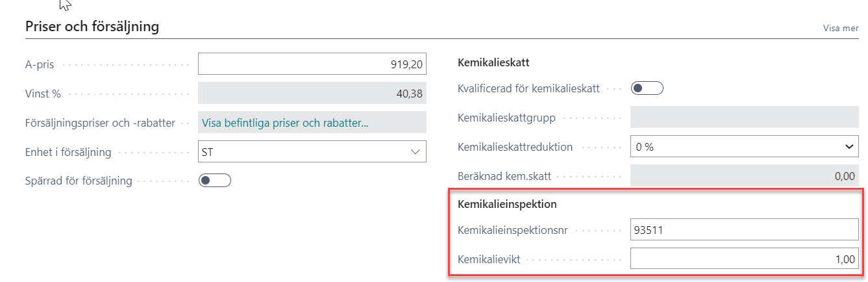Click the A-pris field label

(38, 65)
